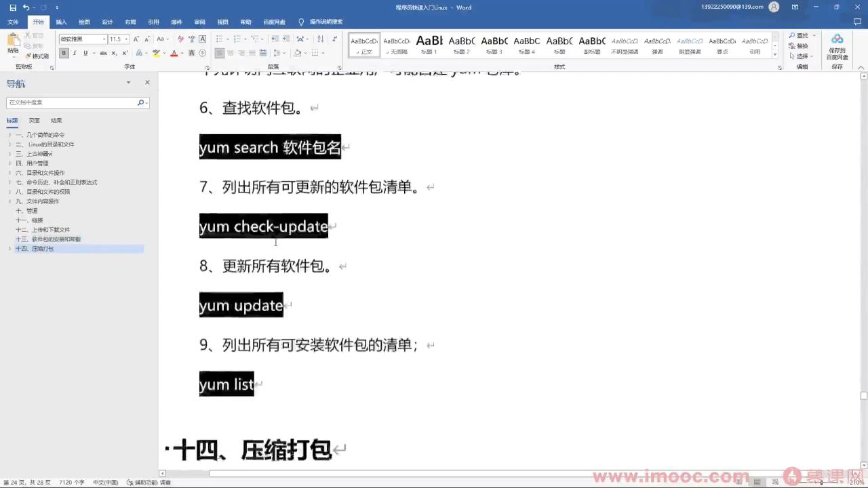Apply the 标题 1 heading style
This screenshot has width=868, height=488.
[x=429, y=45]
